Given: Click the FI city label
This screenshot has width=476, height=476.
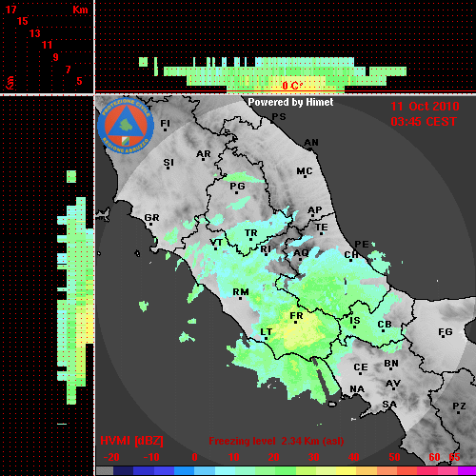Looking at the screenshot, I should (166, 123).
